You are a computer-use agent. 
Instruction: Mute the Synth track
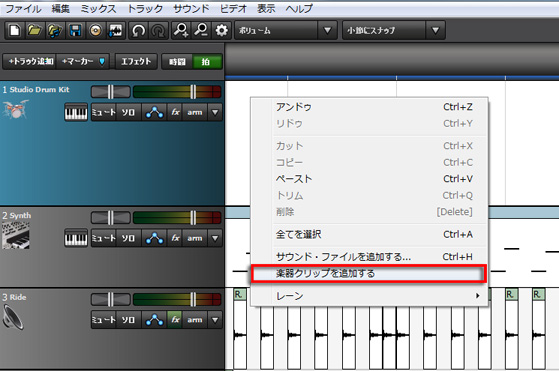tap(104, 238)
